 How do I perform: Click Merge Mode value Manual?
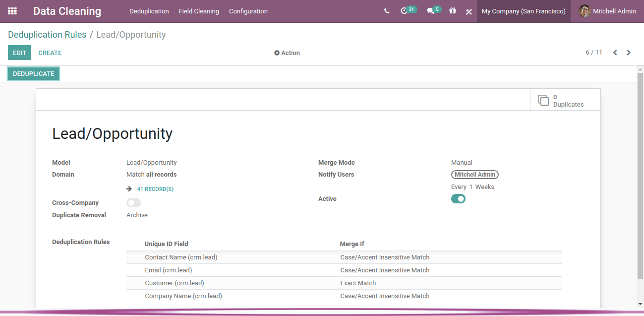point(462,163)
